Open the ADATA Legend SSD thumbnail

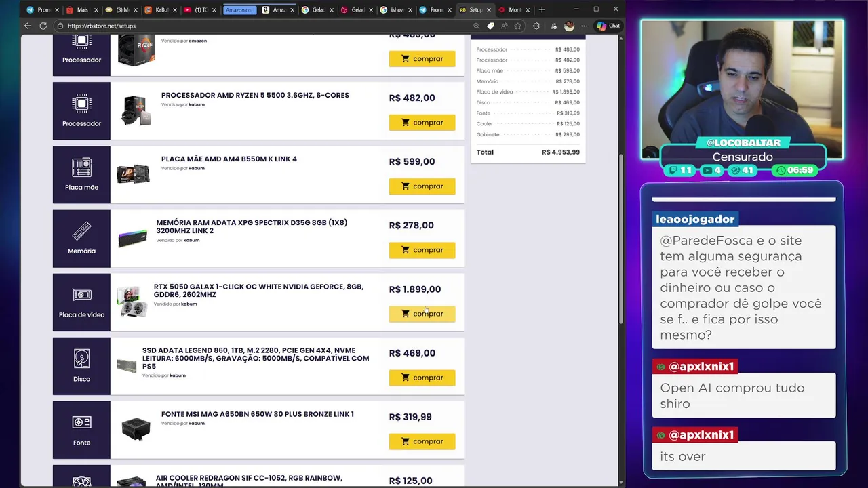click(x=127, y=366)
